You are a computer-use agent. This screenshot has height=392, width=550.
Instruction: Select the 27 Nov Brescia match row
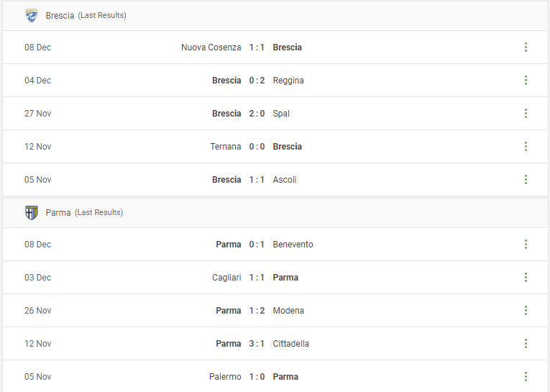coord(275,114)
